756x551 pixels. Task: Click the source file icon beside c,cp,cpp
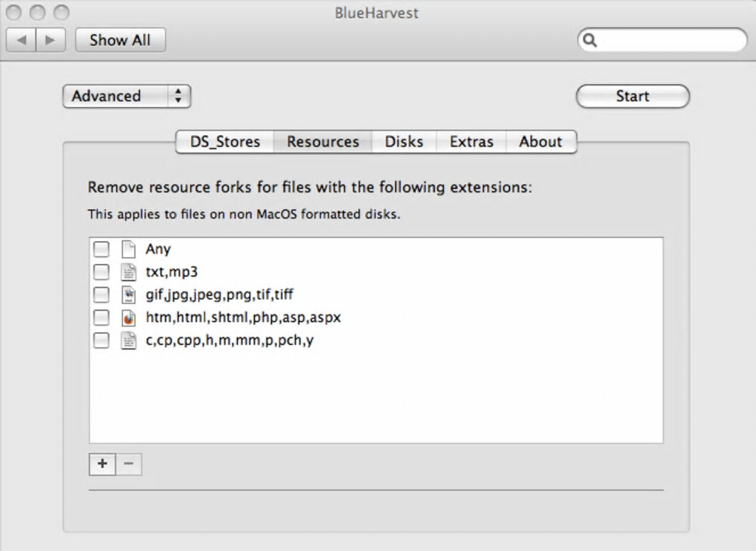[x=128, y=341]
